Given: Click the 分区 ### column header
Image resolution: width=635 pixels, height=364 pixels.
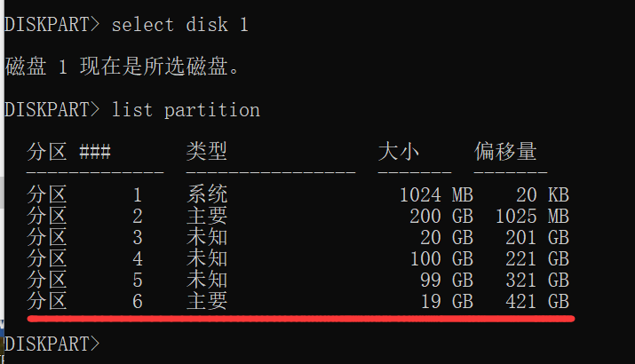Looking at the screenshot, I should point(69,152).
